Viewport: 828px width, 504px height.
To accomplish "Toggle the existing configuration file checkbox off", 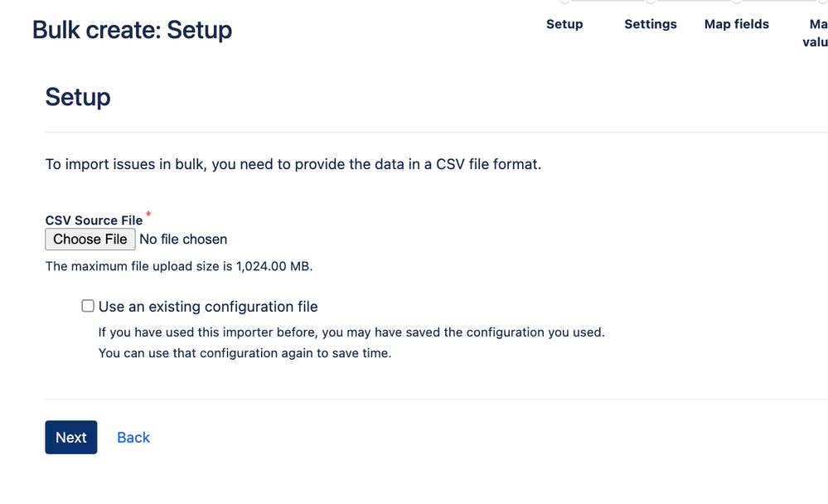I will pos(88,305).
